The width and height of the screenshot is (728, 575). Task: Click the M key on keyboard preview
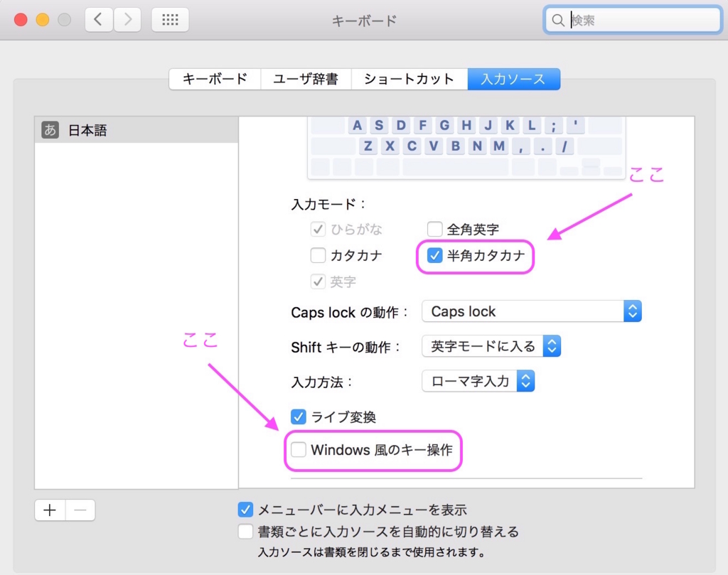[x=499, y=146]
